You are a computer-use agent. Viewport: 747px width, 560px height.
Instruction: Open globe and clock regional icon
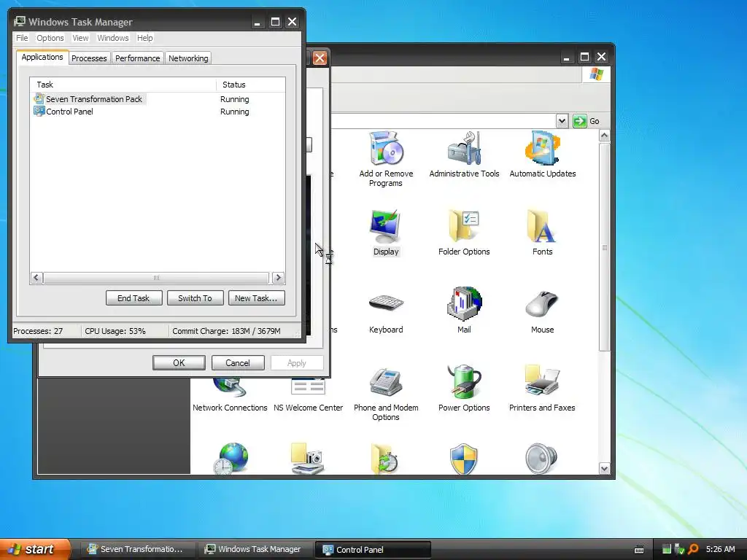click(x=231, y=458)
